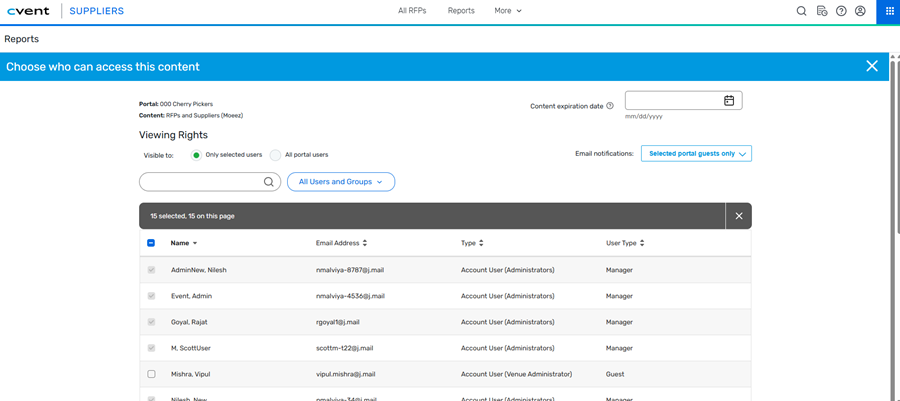900x401 pixels.
Task: Go to All RFPs tab
Action: (412, 11)
